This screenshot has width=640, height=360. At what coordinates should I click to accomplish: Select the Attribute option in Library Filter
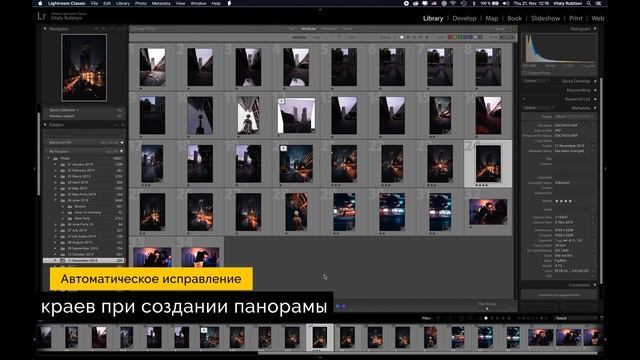coord(308,29)
